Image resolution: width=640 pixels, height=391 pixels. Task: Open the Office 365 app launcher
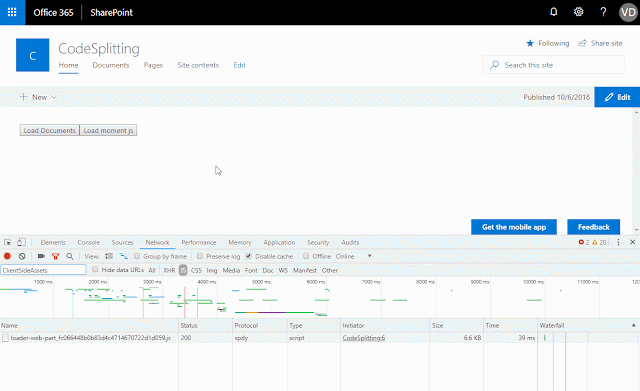12,12
